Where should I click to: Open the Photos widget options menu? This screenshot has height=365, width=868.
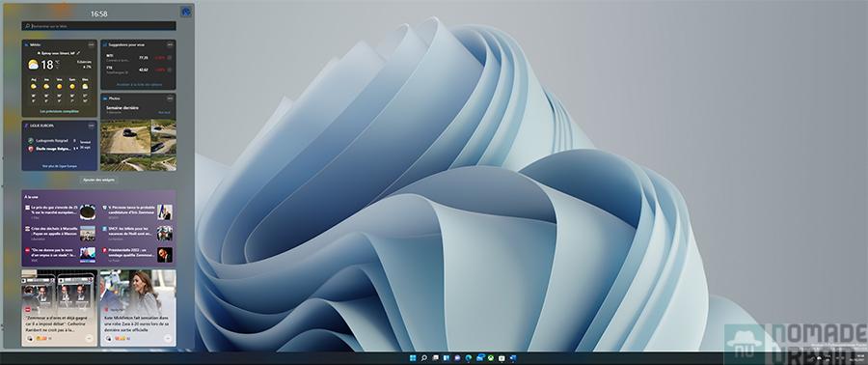click(x=170, y=98)
